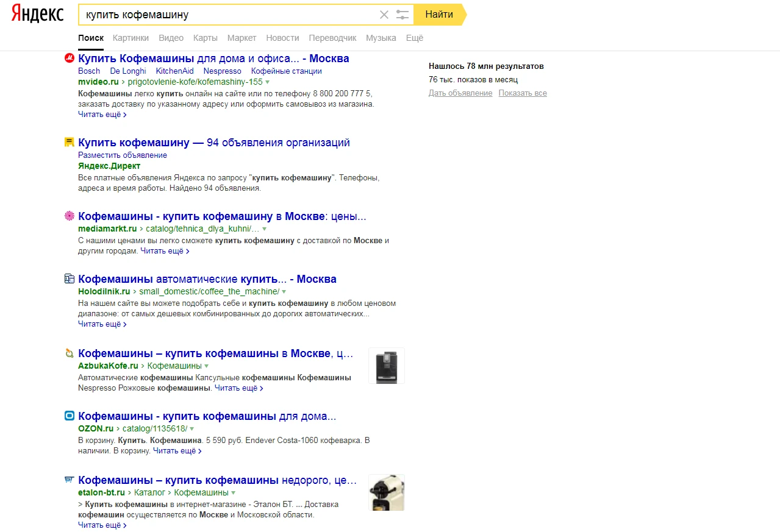Expand dropdown arrow next to mvideo.ru URL

pos(267,82)
